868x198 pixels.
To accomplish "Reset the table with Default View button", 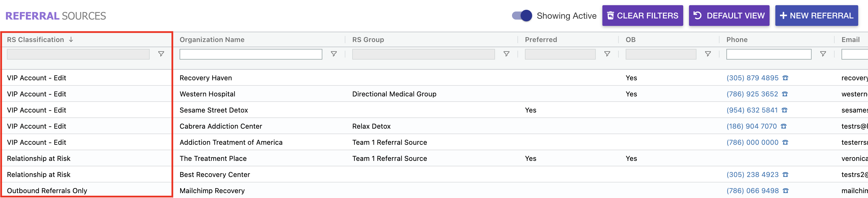I will point(729,16).
